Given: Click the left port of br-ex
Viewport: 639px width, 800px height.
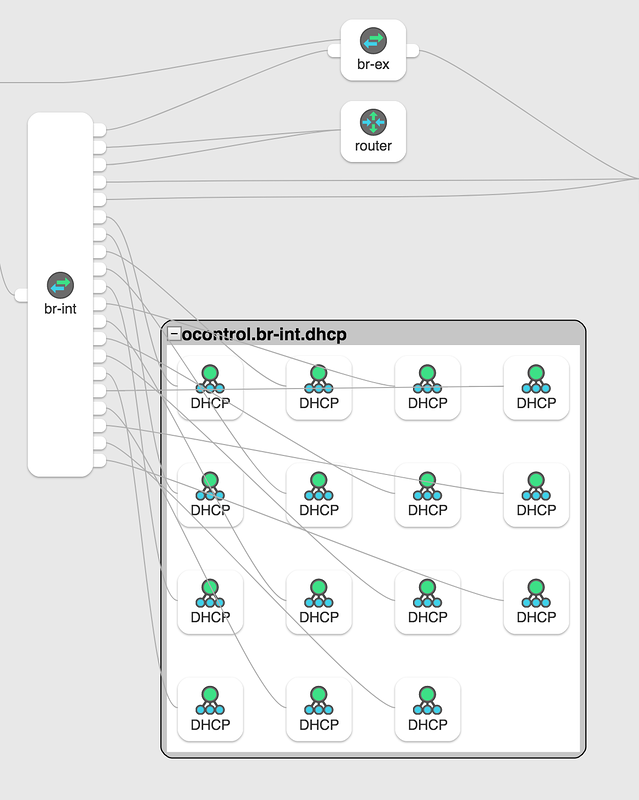Looking at the screenshot, I should tap(334, 50).
